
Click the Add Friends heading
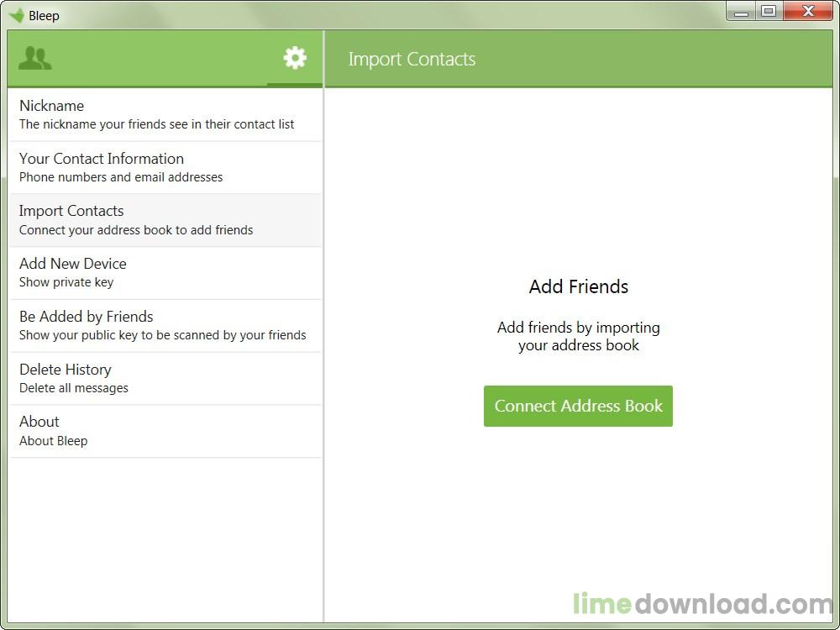[578, 286]
